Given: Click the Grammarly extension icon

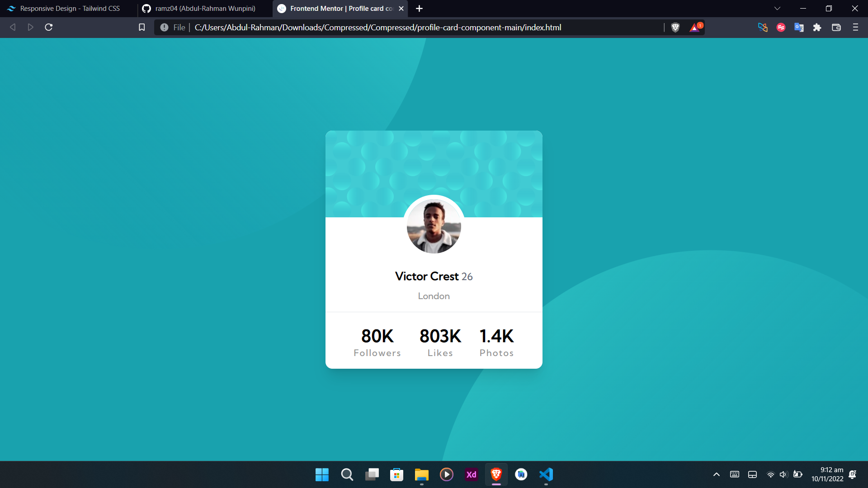Looking at the screenshot, I should click(x=781, y=27).
